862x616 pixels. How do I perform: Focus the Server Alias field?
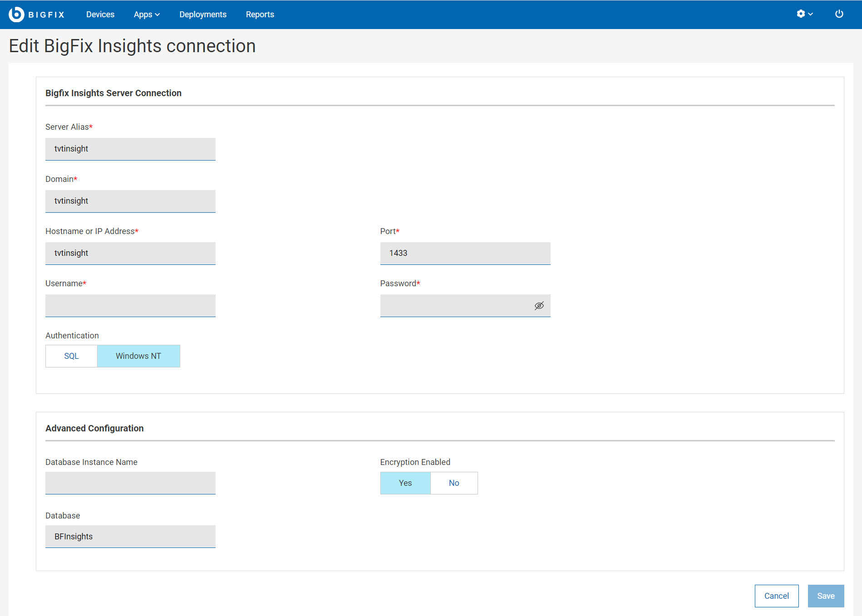point(130,149)
